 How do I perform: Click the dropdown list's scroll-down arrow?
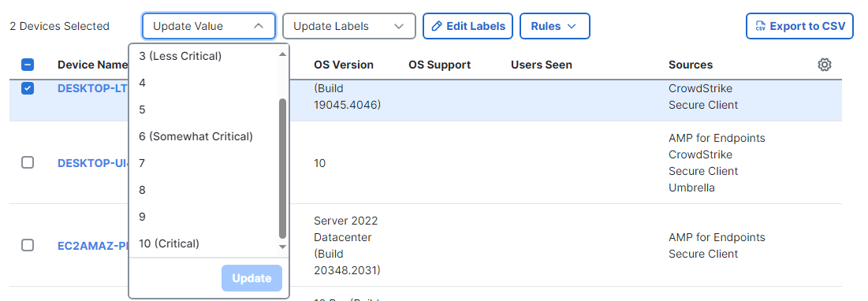(x=282, y=247)
